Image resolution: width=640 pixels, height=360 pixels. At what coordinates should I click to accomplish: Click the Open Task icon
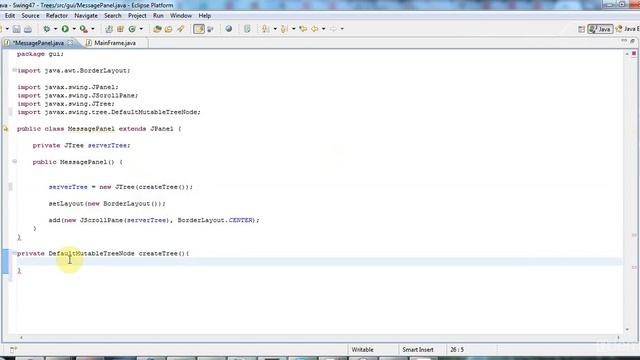169,29
